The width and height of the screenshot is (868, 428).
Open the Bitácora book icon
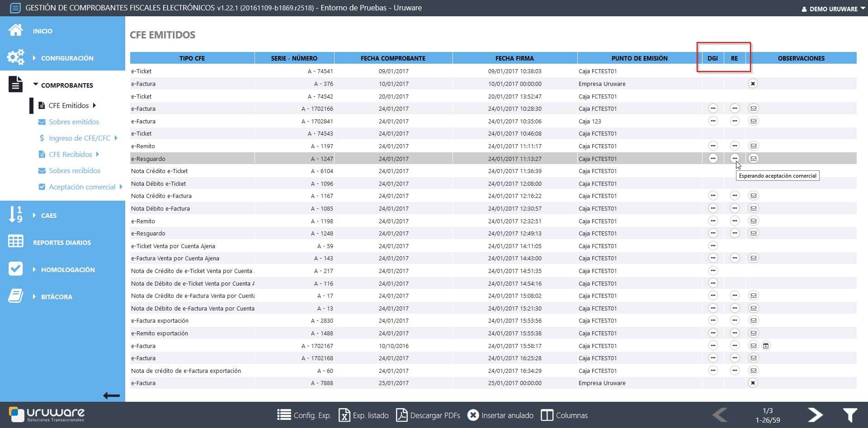16,296
